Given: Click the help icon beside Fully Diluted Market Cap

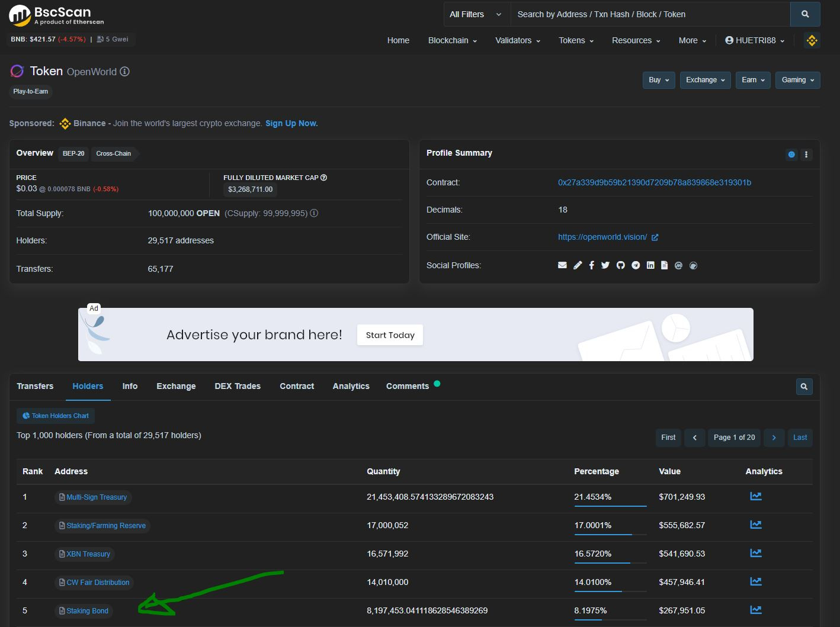Looking at the screenshot, I should (x=323, y=178).
